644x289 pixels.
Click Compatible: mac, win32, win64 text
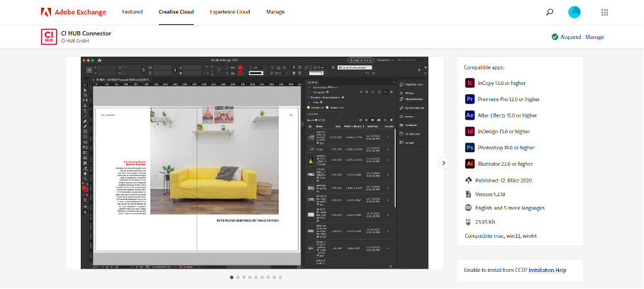click(501, 236)
